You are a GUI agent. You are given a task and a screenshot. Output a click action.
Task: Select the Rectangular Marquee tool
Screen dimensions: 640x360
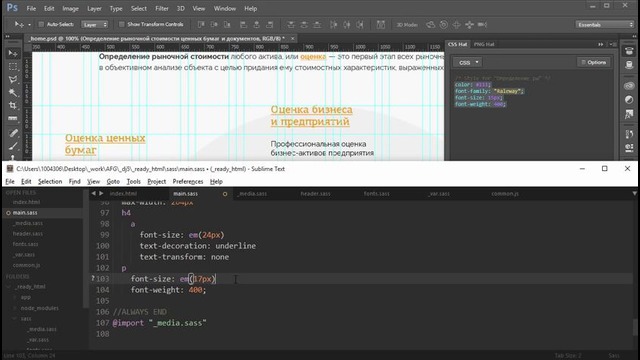tap(13, 67)
